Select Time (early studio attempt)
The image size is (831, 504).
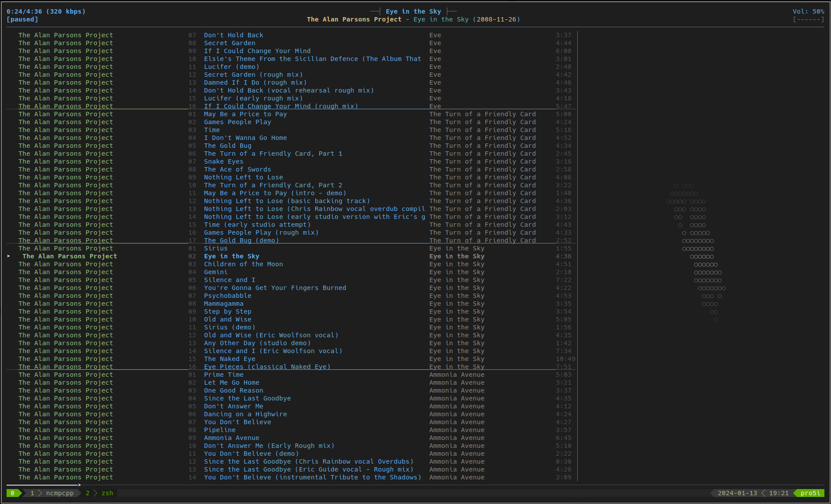(257, 225)
